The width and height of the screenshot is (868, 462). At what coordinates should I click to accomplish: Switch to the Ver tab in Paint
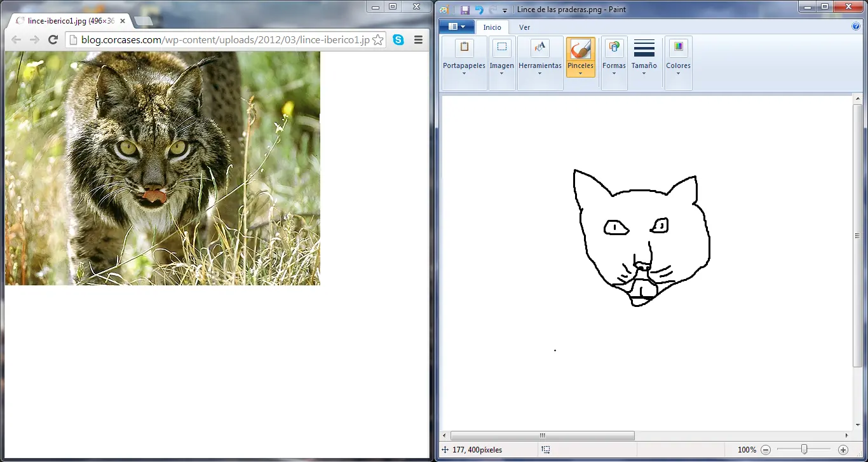point(525,27)
